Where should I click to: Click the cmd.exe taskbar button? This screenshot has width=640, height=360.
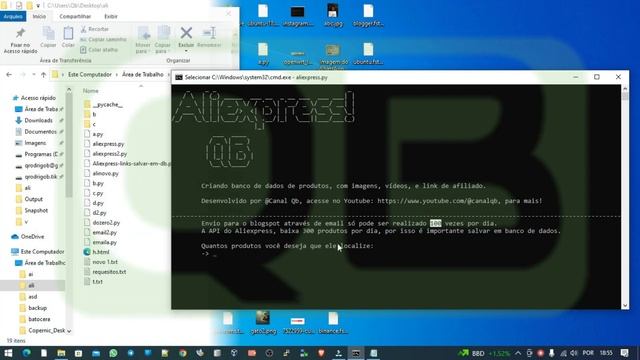356,353
